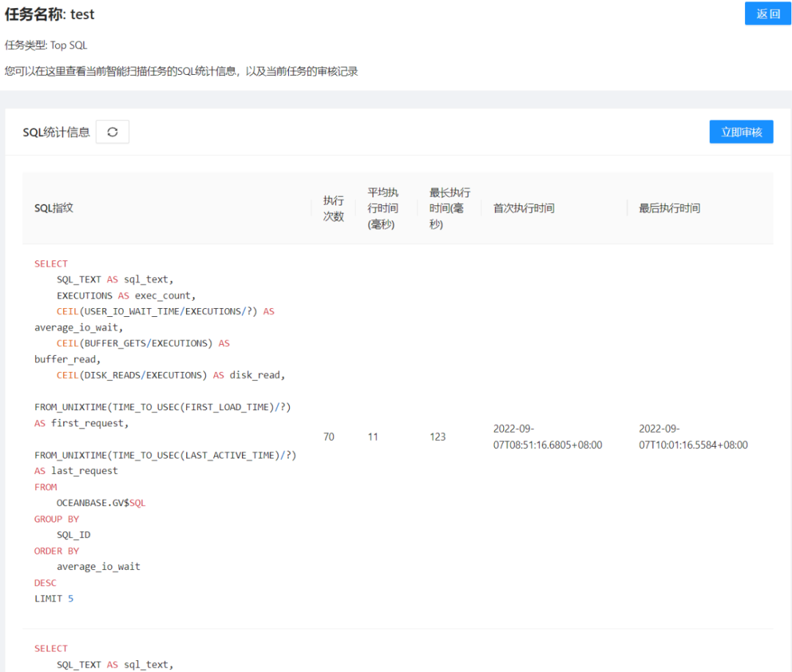Click the 执行次数 column header
The height and width of the screenshot is (672, 792).
[334, 208]
